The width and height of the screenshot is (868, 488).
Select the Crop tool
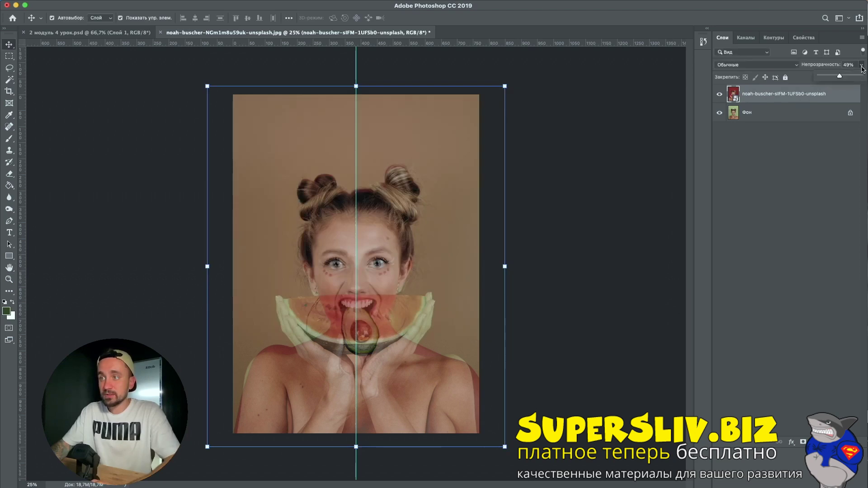9,91
